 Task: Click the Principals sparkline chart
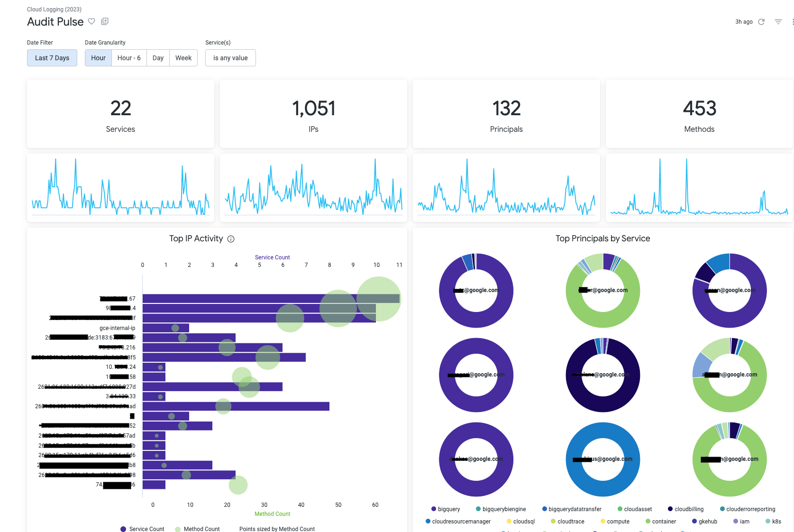tap(506, 188)
